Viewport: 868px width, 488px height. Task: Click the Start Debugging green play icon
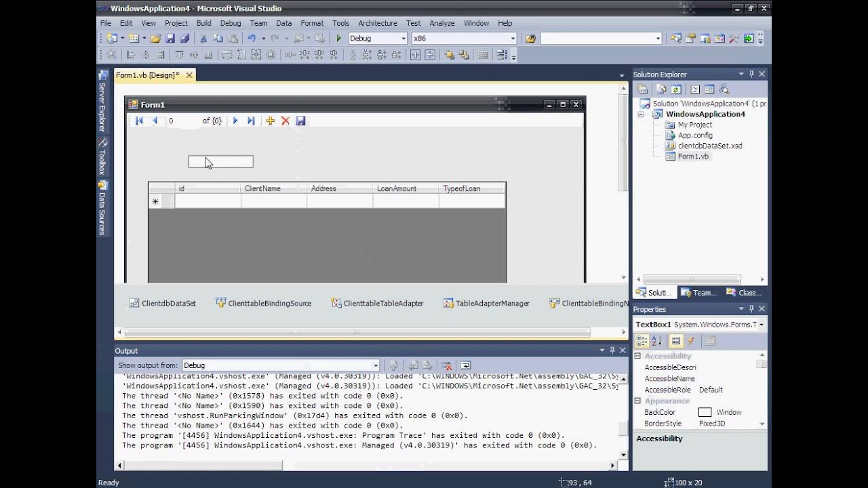339,39
